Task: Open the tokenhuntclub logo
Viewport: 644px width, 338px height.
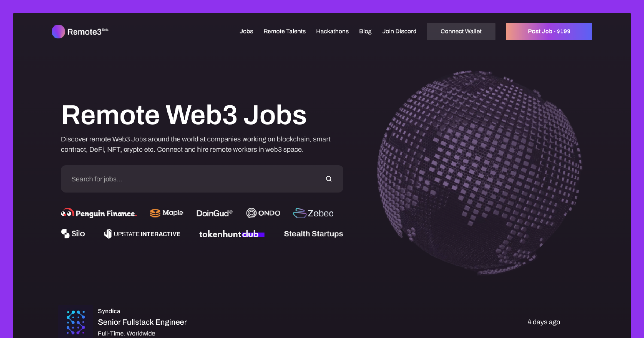Action: [232, 234]
